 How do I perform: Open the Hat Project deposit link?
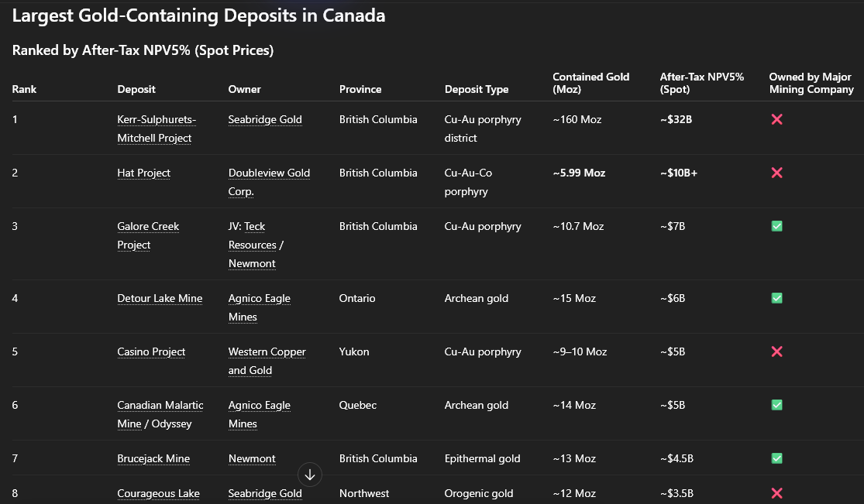coord(143,173)
